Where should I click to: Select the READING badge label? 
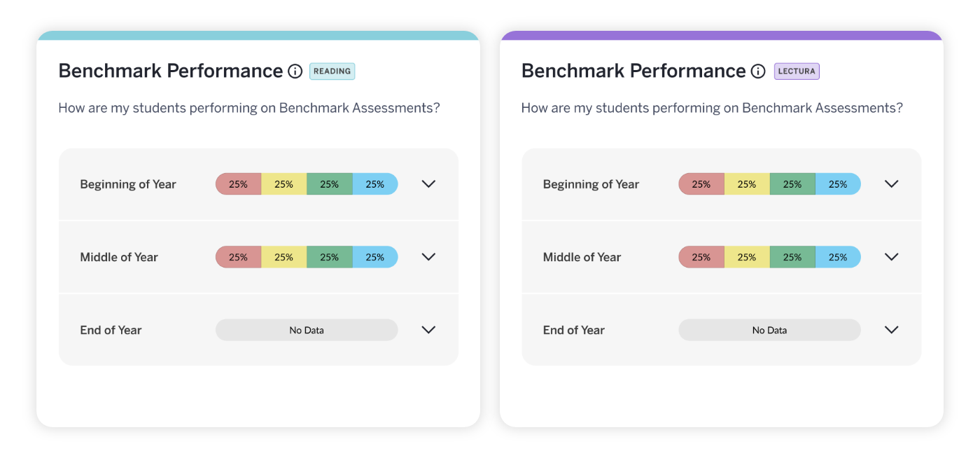pos(332,71)
